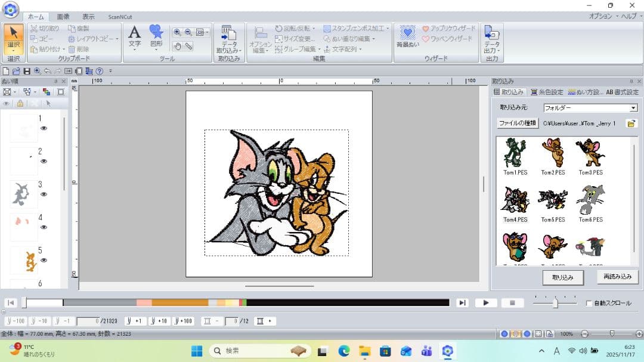Screen dimensions: 644x362
Task: Toggle visibility of sewing order item 5
Action: tap(44, 260)
